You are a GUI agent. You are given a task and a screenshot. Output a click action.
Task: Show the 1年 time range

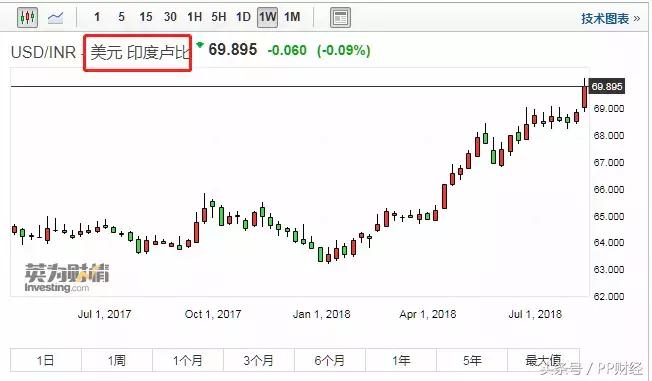click(401, 360)
